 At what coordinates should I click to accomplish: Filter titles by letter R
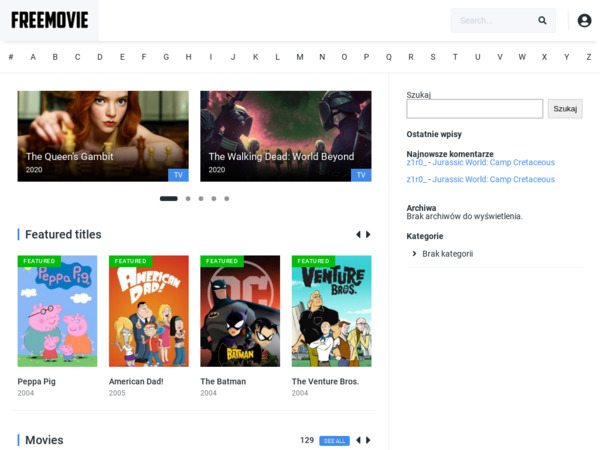click(411, 57)
